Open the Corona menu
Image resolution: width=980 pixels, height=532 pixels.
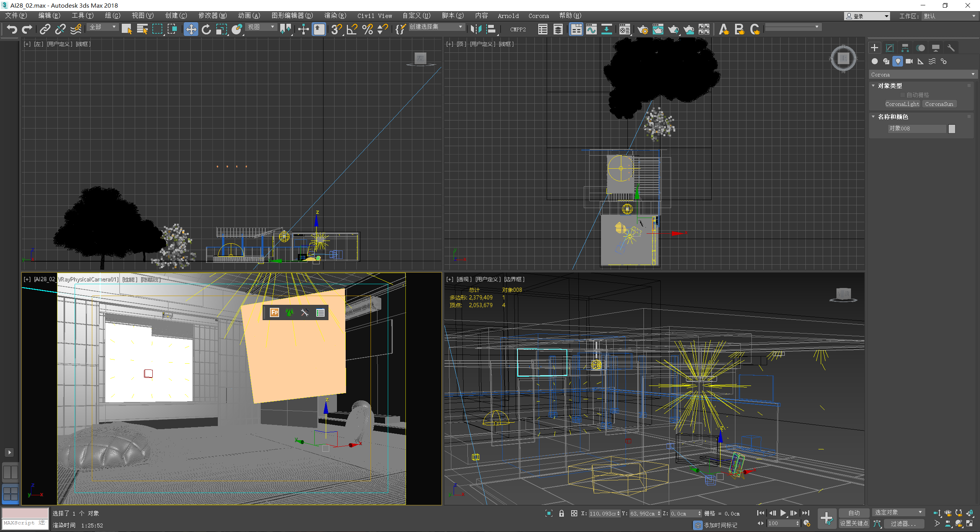click(x=539, y=16)
